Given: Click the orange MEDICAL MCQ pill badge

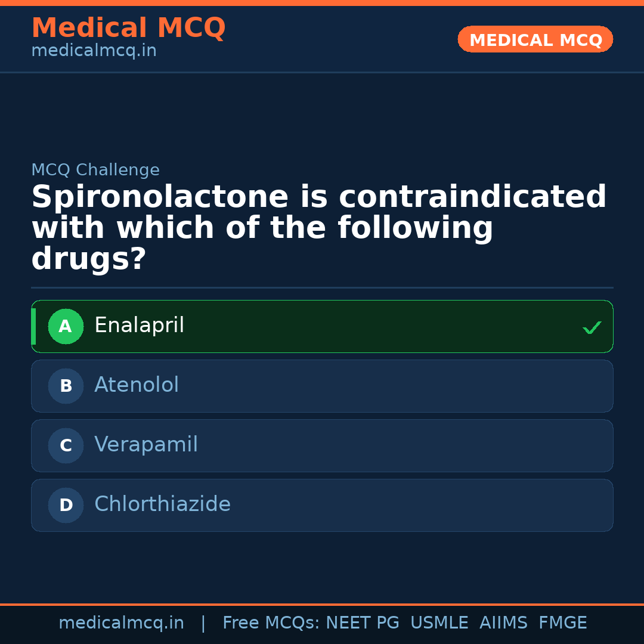Looking at the screenshot, I should 535,39.
